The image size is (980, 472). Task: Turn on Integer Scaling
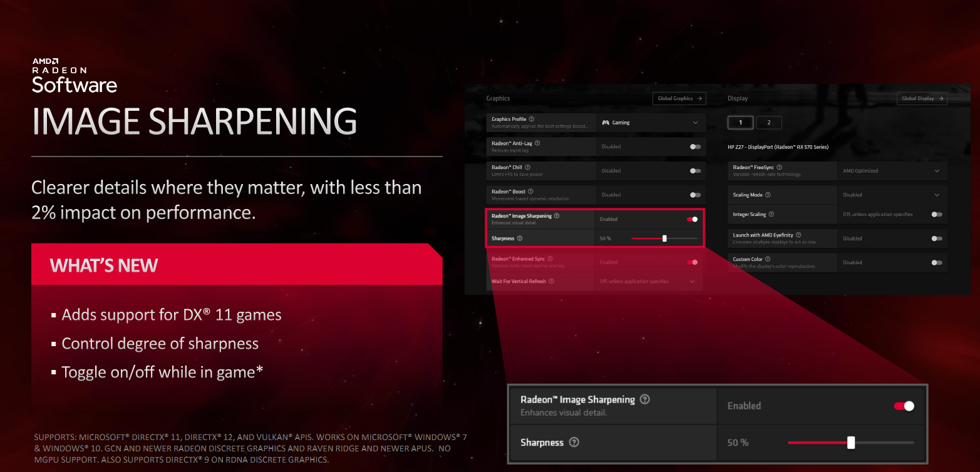coord(937,214)
